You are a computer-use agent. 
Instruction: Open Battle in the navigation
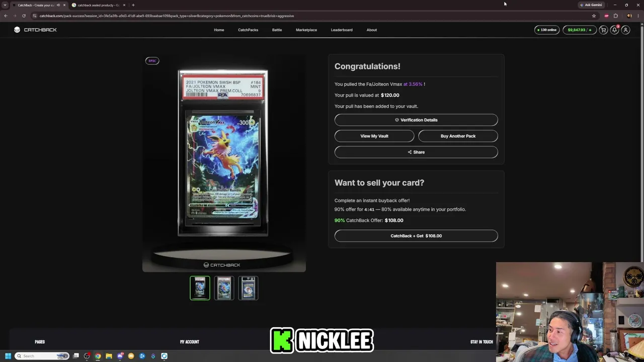coord(277,30)
